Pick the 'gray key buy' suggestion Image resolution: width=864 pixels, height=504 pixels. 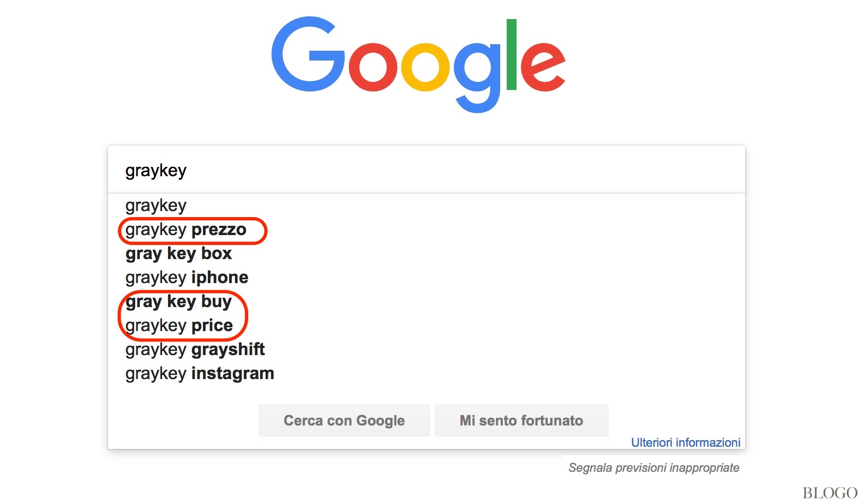point(178,302)
